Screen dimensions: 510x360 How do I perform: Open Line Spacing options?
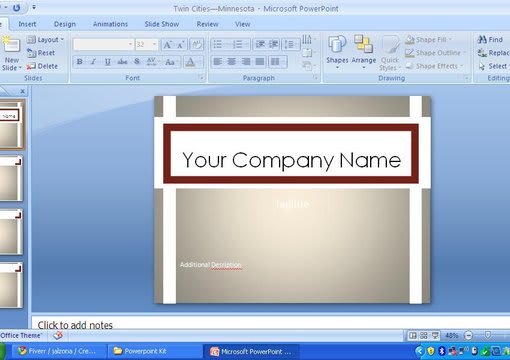[291, 44]
